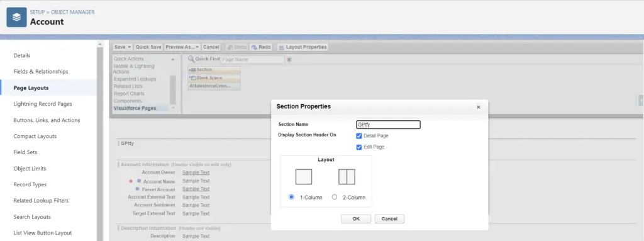
Task: Click the Object Manager layers icon
Action: pos(16,17)
